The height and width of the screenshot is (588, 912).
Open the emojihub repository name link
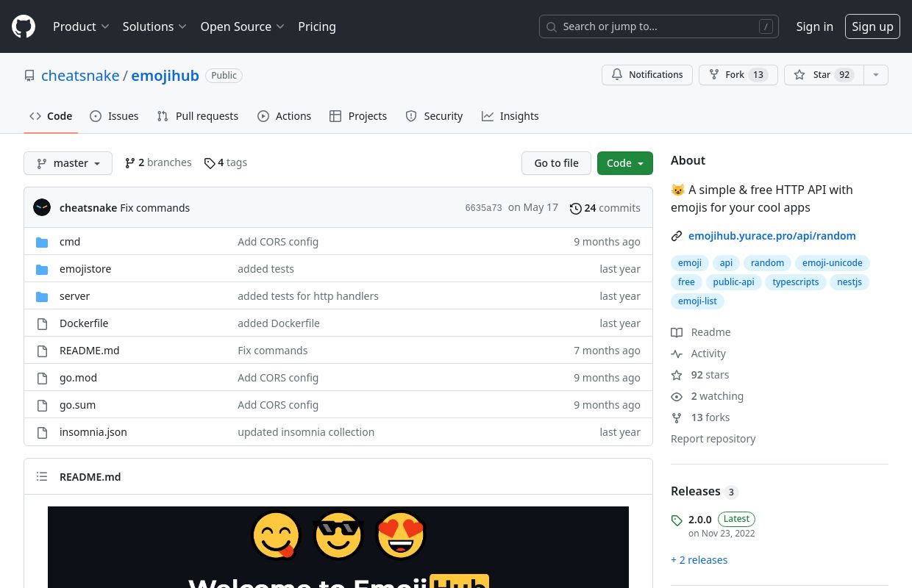point(165,76)
